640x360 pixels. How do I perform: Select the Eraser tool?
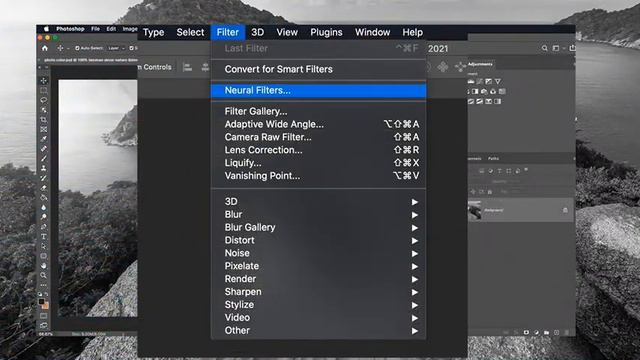point(44,188)
